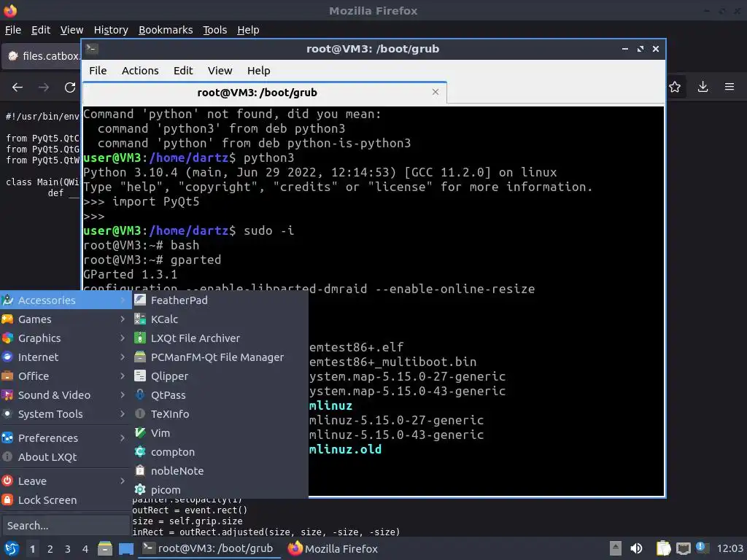Start Qlipper clipboard tool
The width and height of the screenshot is (747, 560).
pyautogui.click(x=220, y=376)
